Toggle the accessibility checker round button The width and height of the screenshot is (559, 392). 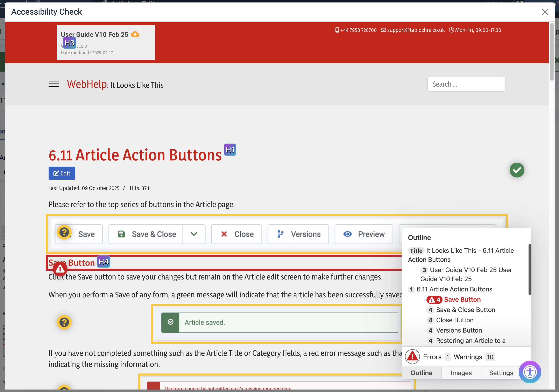pyautogui.click(x=530, y=372)
